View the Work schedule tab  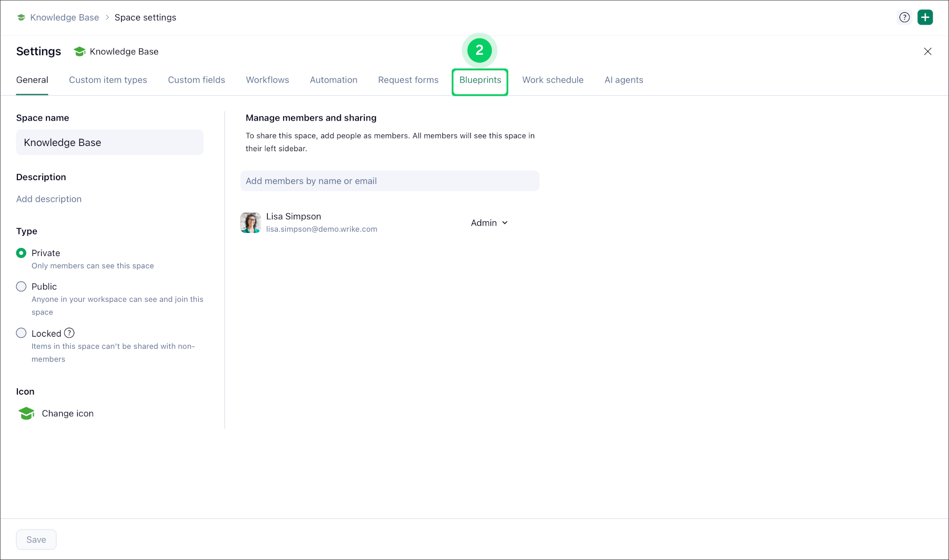pyautogui.click(x=553, y=80)
